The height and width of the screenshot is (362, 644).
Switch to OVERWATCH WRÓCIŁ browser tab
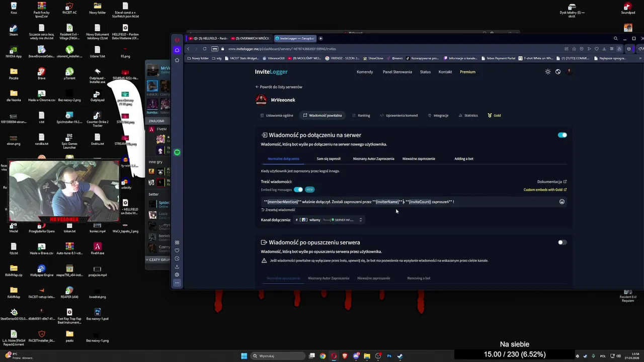pyautogui.click(x=252, y=38)
